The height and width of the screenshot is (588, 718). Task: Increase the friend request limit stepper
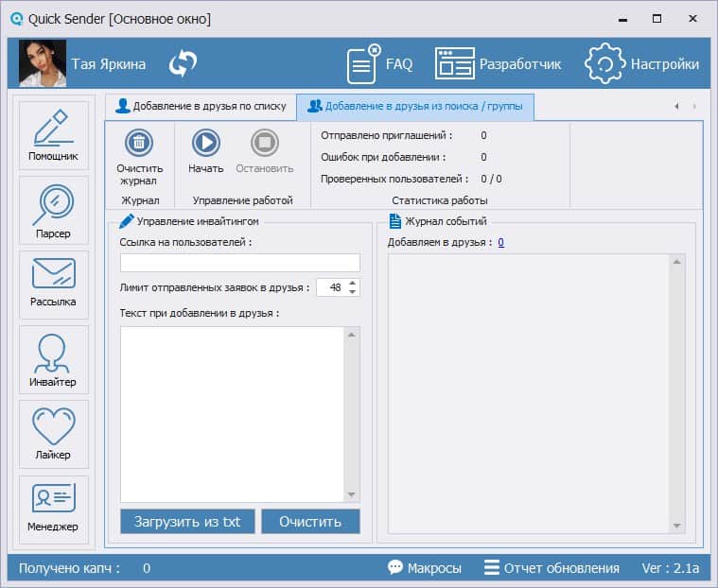pyautogui.click(x=352, y=284)
